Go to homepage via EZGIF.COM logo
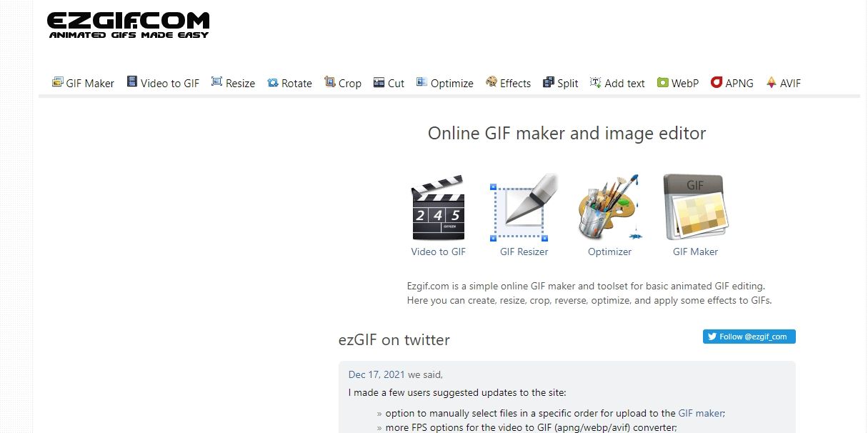Screen dimensions: 868x433 (129, 25)
